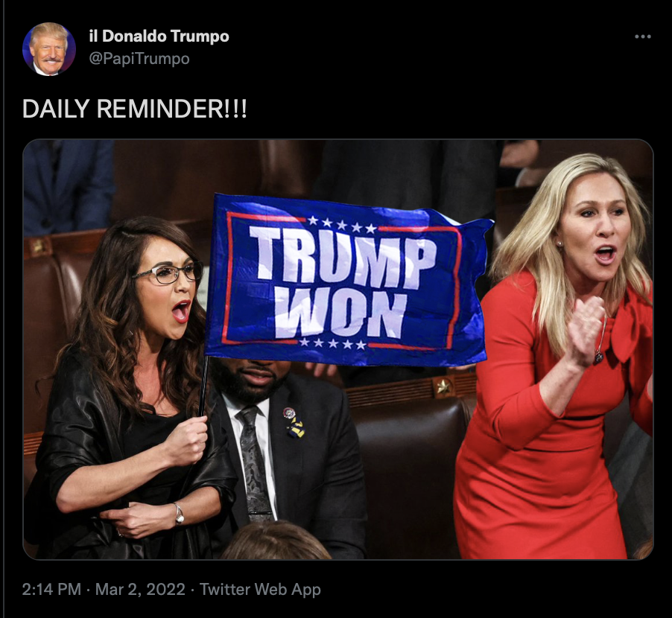This screenshot has width=672, height=618.
Task: Click the pendant necklace on the red dress
Action: [599, 355]
